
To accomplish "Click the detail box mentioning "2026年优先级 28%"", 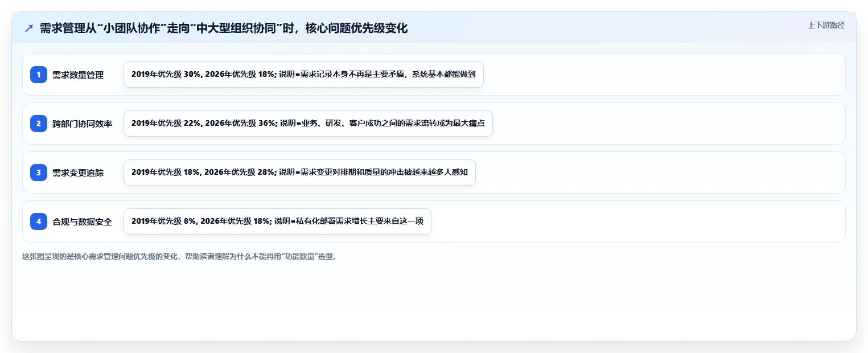I will pyautogui.click(x=299, y=173).
